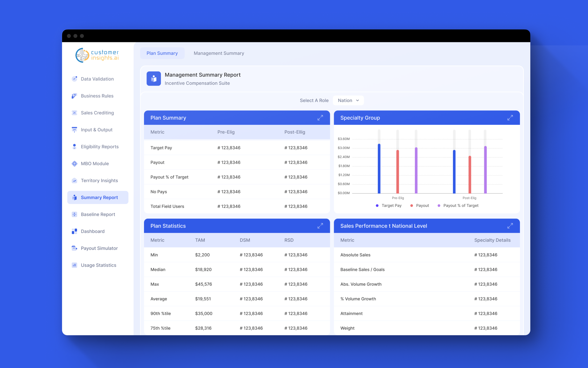Screen dimensions: 588x368
Task: Open the Baseline Report page
Action: 98,214
